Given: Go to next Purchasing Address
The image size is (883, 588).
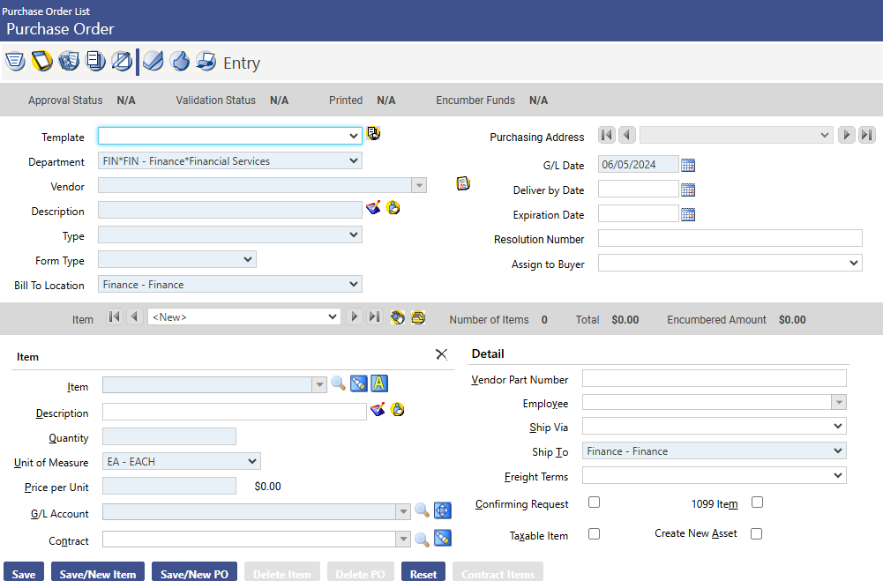Looking at the screenshot, I should pos(847,135).
